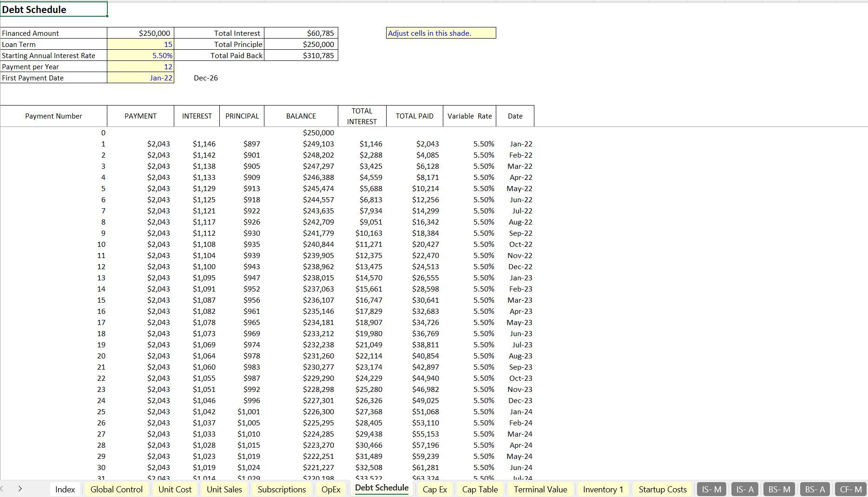Viewport: 868px width, 497px height.
Task: Select interest $1,100 for payment 12
Action: (x=197, y=266)
